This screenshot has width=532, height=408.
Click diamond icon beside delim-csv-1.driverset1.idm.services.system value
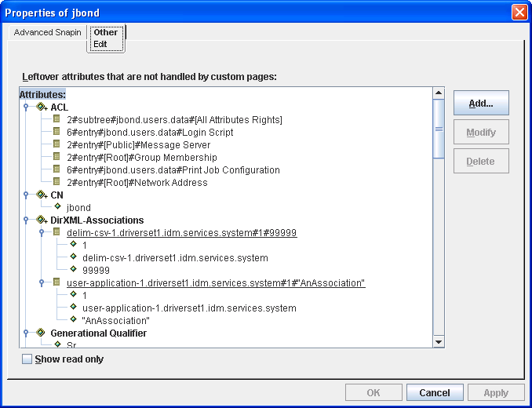[73, 257]
